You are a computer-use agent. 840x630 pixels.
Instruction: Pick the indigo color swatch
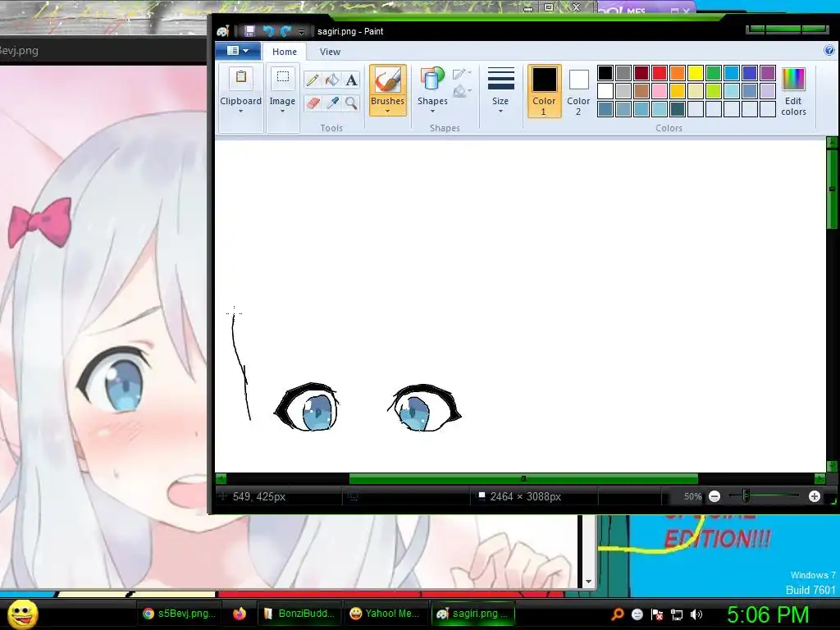[x=750, y=72]
